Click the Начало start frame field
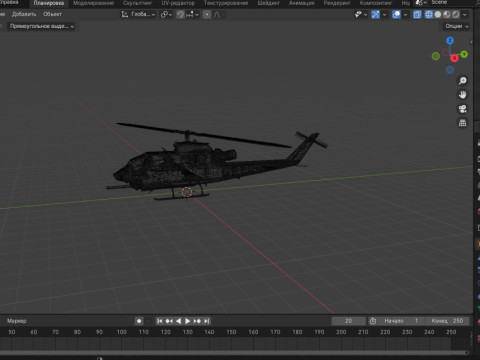 tap(402, 321)
